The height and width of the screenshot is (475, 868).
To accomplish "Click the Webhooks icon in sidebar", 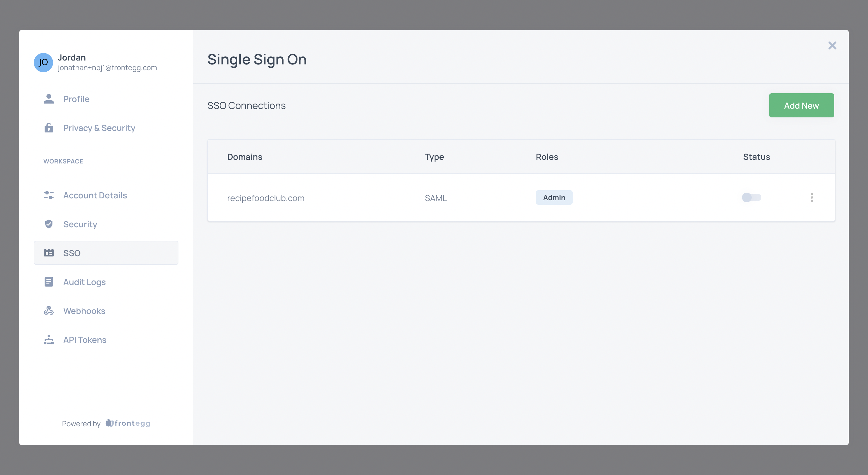I will coord(49,311).
